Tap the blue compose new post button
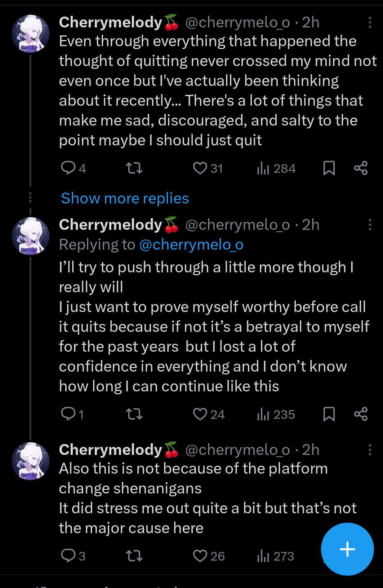Screen dimensions: 383x588 (x=347, y=549)
